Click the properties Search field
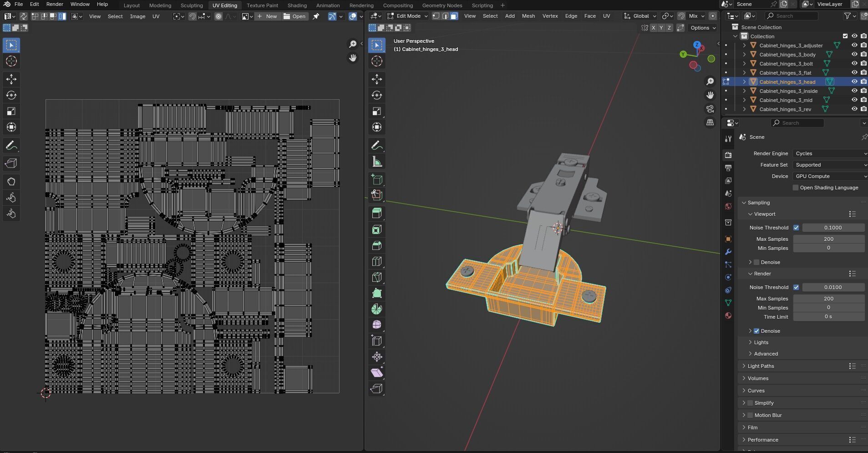Screen dimensions: 868x453 [x=797, y=123]
